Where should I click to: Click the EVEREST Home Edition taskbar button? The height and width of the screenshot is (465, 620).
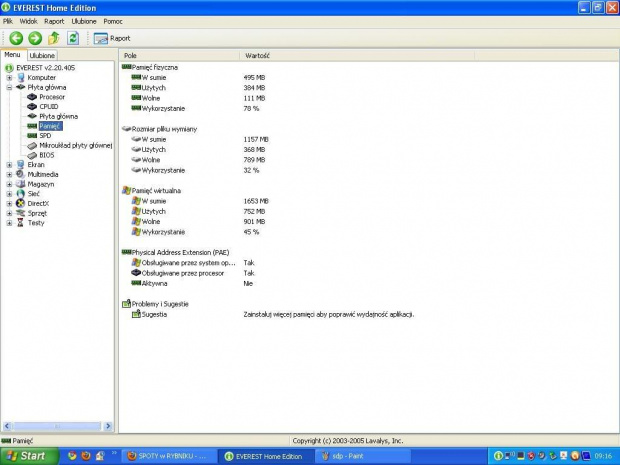(x=266, y=456)
